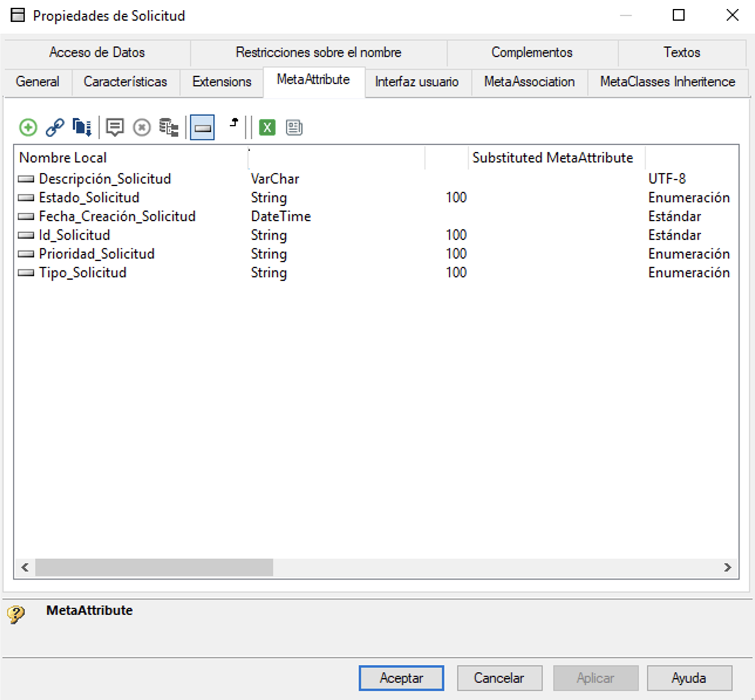Click the help question mark icon
Image resolution: width=755 pixels, height=700 pixels.
click(x=16, y=614)
